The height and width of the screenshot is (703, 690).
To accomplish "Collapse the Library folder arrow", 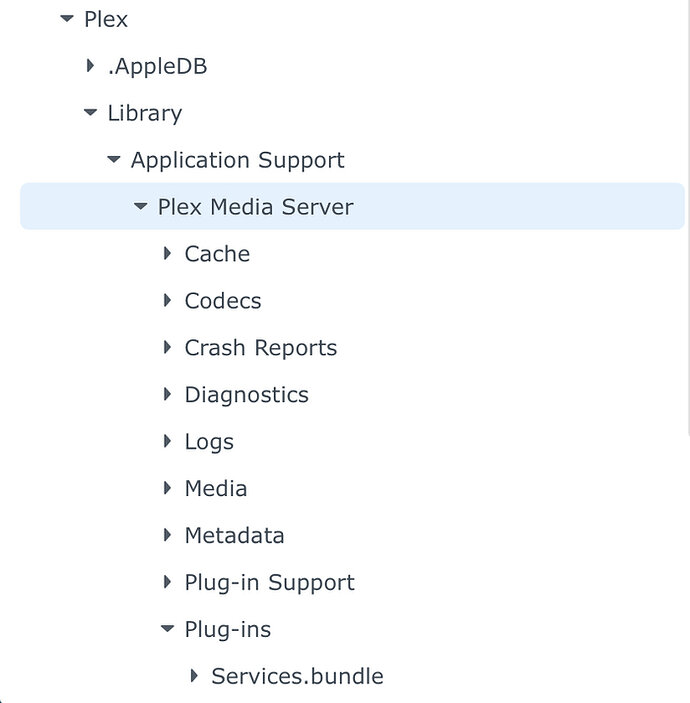I will (x=90, y=113).
